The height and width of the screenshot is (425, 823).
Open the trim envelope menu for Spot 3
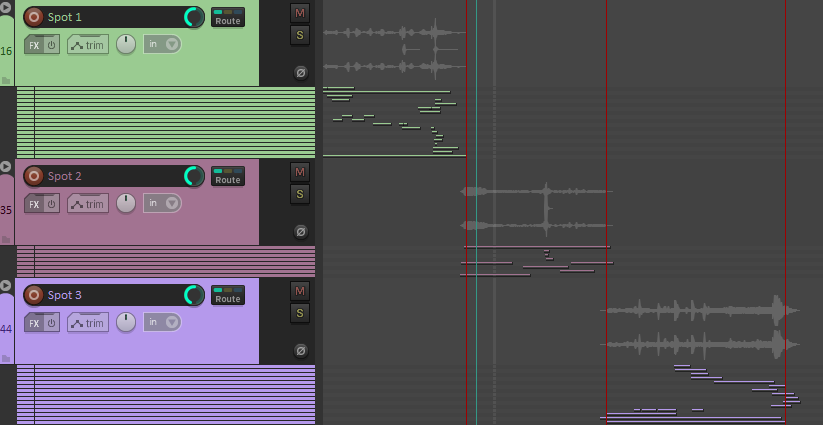pos(88,323)
